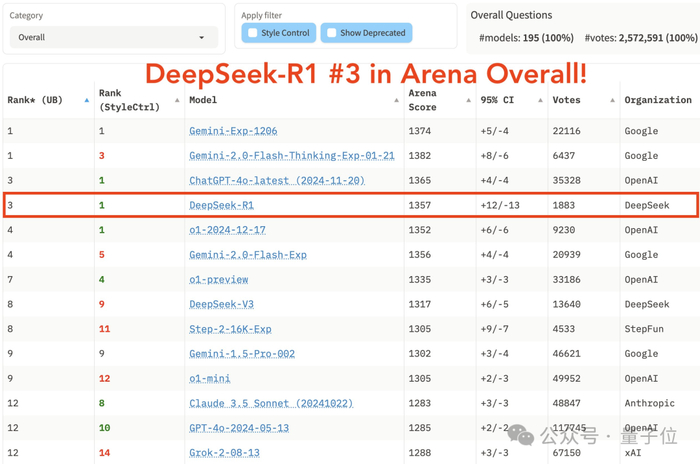Image resolution: width=700 pixels, height=464 pixels.
Task: Select StyleCtrl rank 11 for Step-2-16K-Exp
Action: click(x=104, y=329)
